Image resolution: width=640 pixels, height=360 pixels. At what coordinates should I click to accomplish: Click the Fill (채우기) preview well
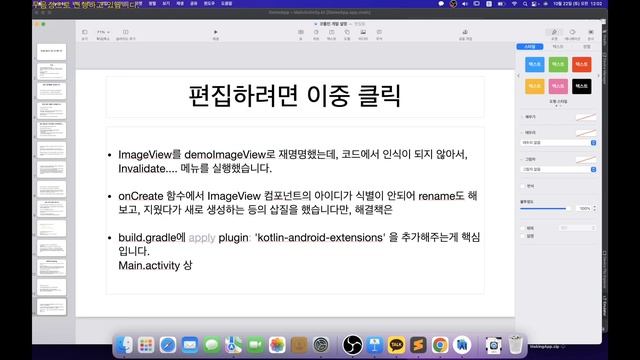click(586, 117)
